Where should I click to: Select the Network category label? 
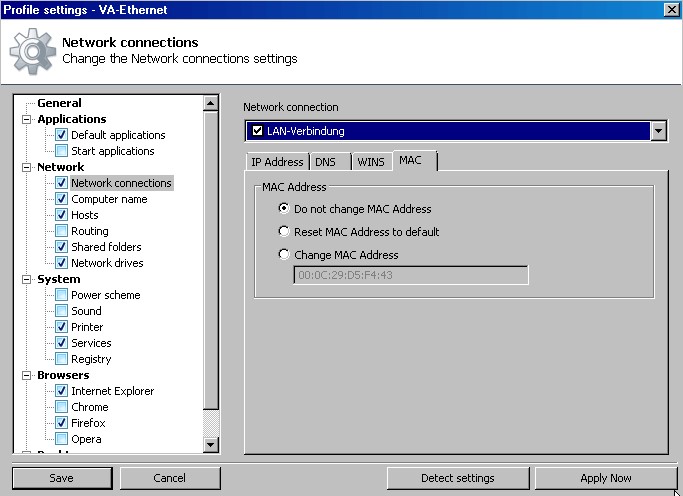(61, 167)
